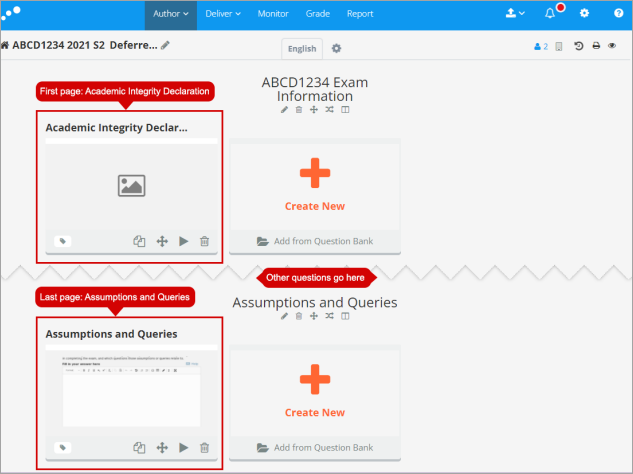This screenshot has height=474, width=633.
Task: Toggle column layout for Assumptions and Queries section
Action: 345,316
